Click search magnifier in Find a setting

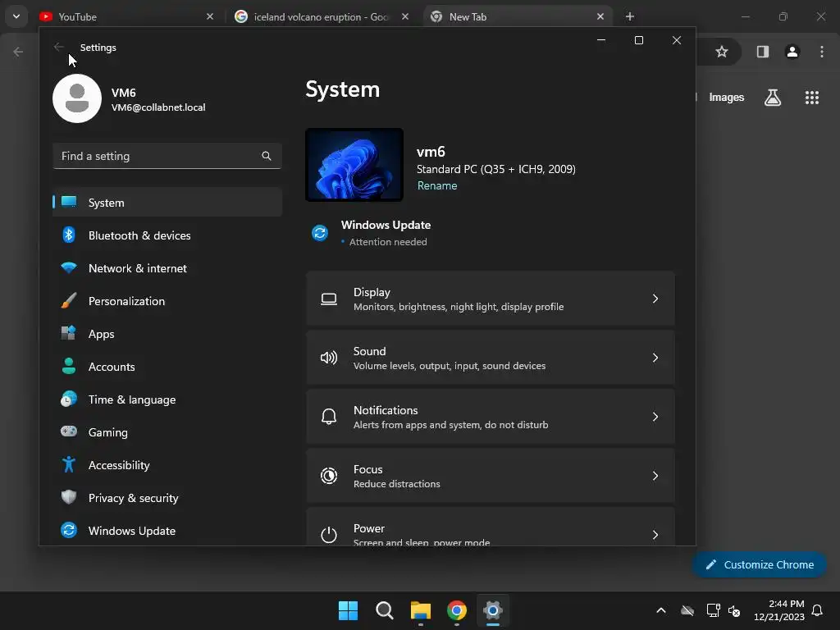coord(267,156)
